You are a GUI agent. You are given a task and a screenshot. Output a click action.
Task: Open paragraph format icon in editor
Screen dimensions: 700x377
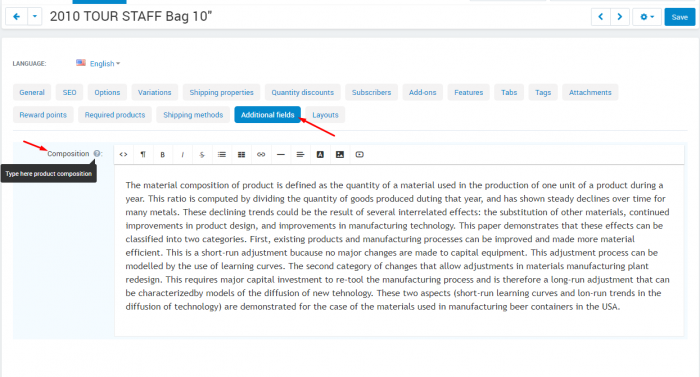point(143,155)
